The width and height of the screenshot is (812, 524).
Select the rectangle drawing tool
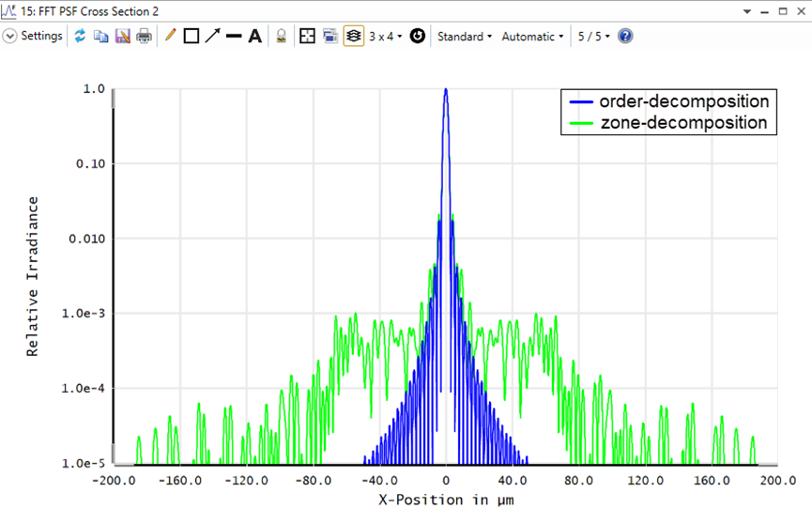tap(192, 37)
